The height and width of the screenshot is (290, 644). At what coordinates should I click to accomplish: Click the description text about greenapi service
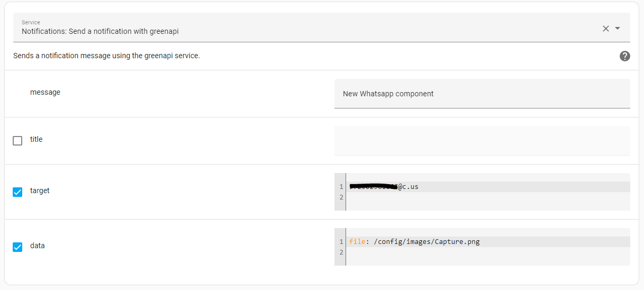point(106,56)
